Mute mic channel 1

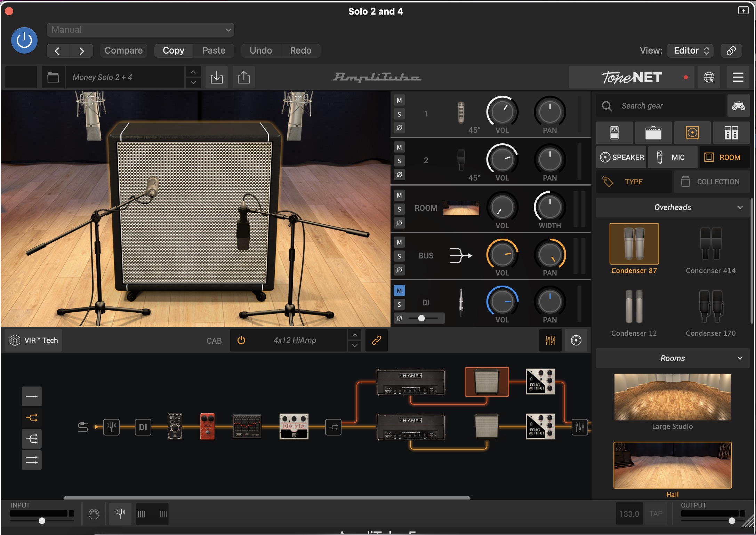tap(399, 101)
